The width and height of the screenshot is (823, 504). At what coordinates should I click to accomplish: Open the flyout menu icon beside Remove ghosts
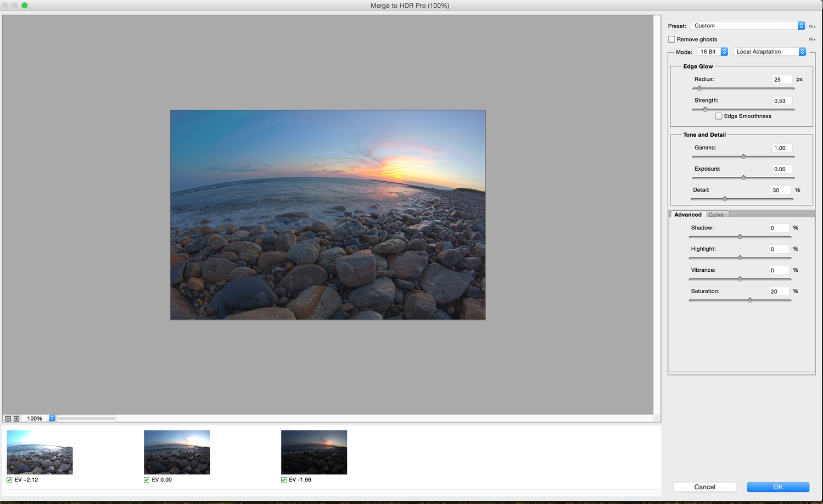(811, 40)
